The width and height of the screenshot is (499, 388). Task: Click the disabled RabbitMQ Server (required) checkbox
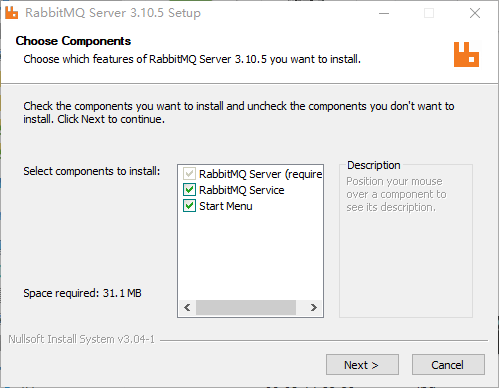pyautogui.click(x=189, y=174)
